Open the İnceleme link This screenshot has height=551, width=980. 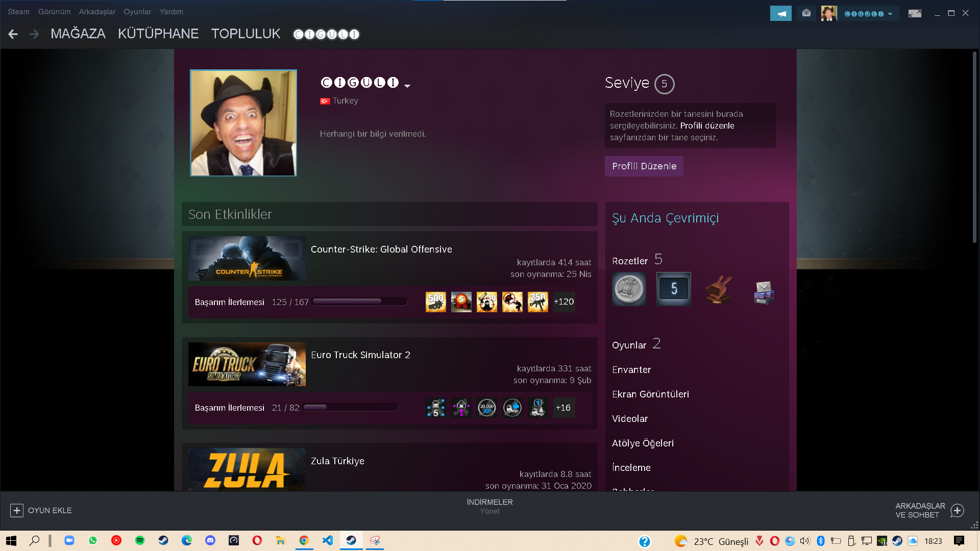(631, 467)
